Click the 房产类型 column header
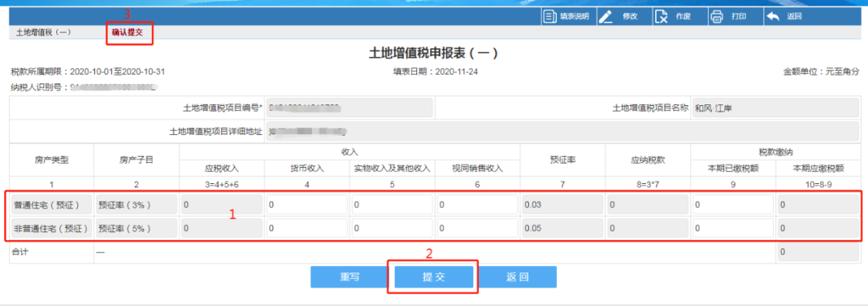The image size is (868, 306). [x=51, y=160]
